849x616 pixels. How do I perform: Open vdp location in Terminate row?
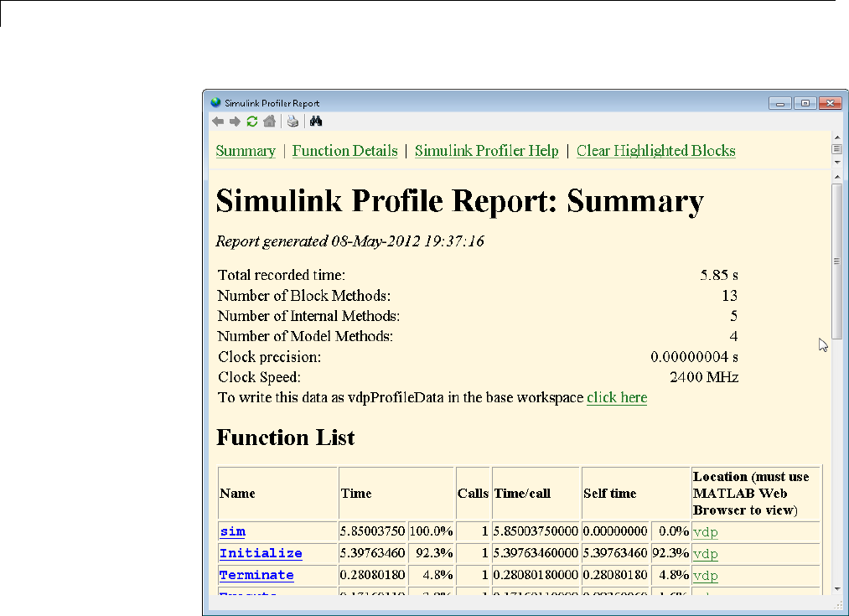click(705, 576)
